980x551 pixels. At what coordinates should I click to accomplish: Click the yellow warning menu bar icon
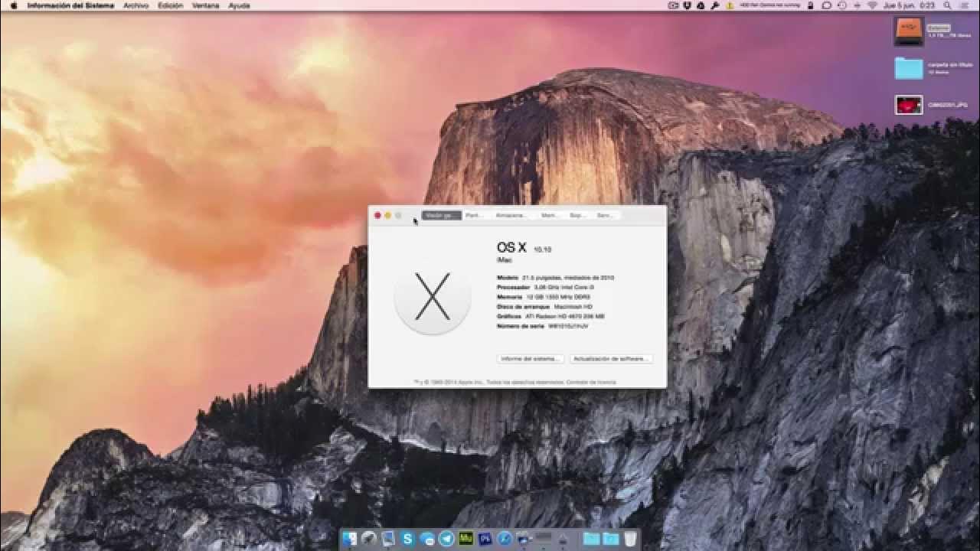click(x=730, y=5)
